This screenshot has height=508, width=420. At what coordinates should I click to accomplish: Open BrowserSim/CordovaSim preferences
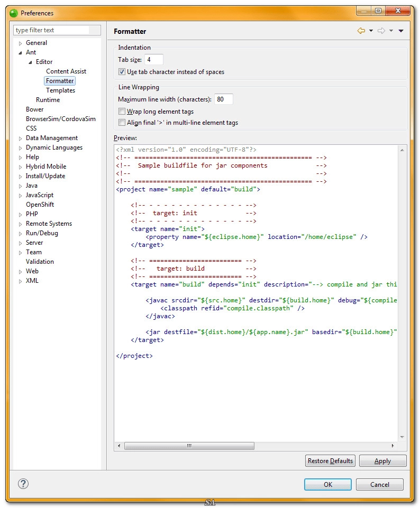61,119
